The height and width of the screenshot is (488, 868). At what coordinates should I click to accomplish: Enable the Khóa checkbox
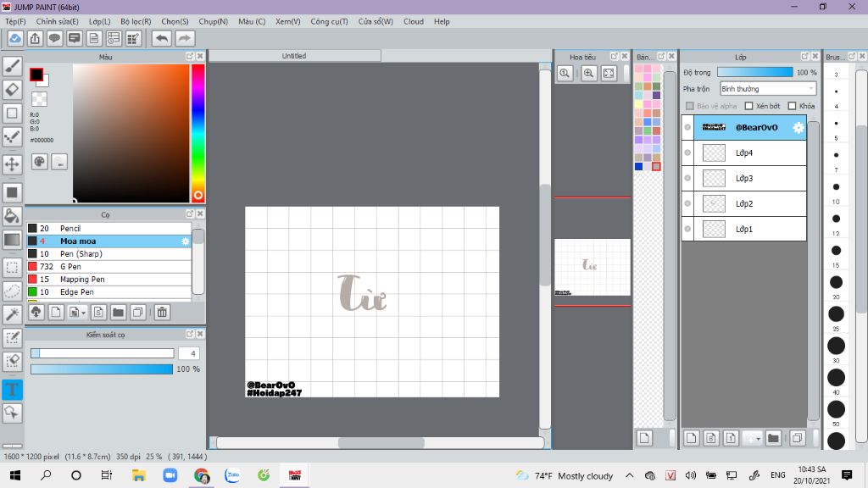pyautogui.click(x=793, y=106)
